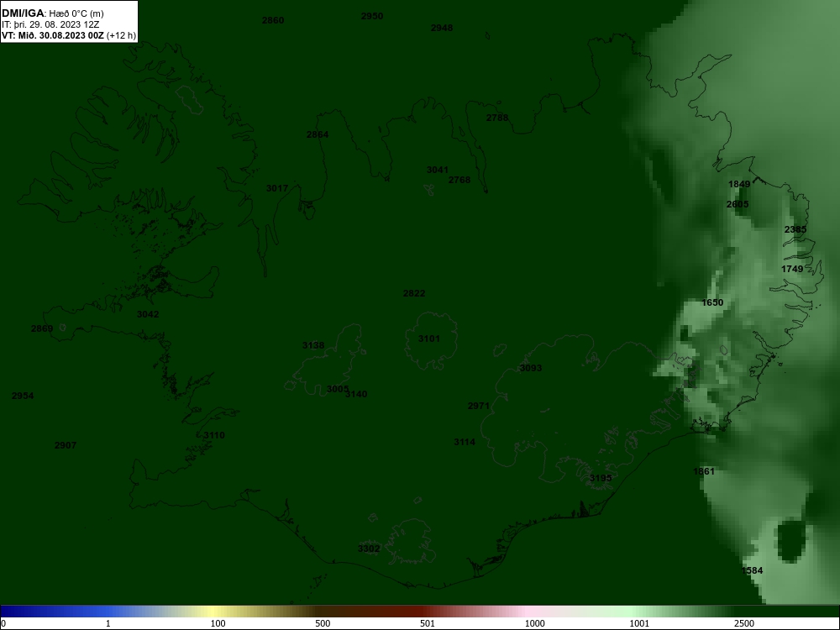Click the 2869 value on the map
This screenshot has height=630, width=840.
(x=42, y=328)
